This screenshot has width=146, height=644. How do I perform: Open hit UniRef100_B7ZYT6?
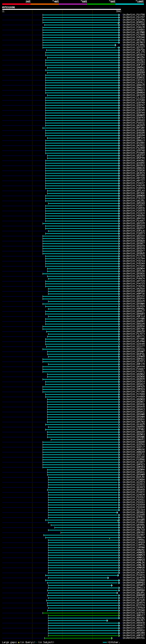[x=133, y=605]
